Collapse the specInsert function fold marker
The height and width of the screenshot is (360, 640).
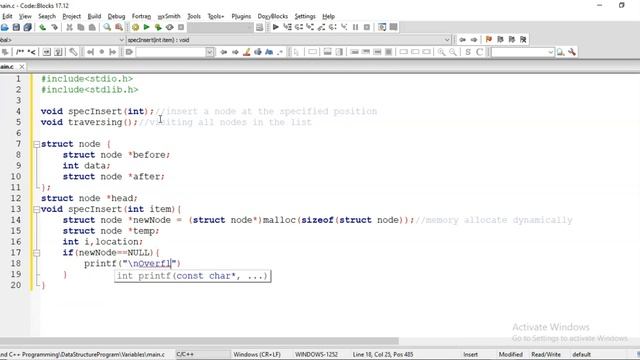[x=36, y=209]
